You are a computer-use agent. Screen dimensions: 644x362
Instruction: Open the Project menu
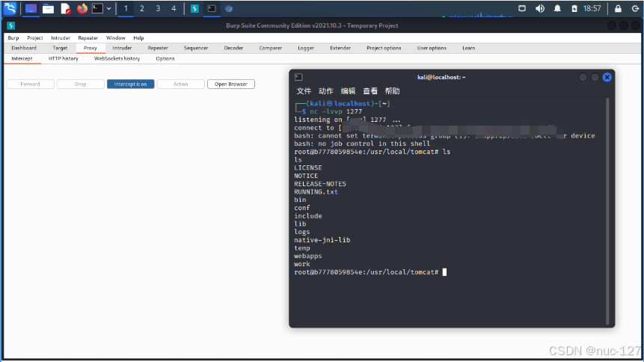(35, 38)
